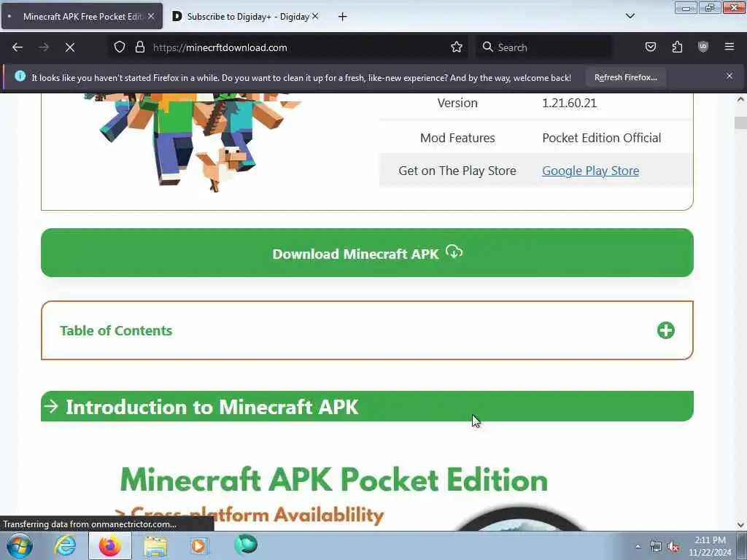This screenshot has width=747, height=560.
Task: Click the page vertical scrollbar thumb
Action: [740, 122]
